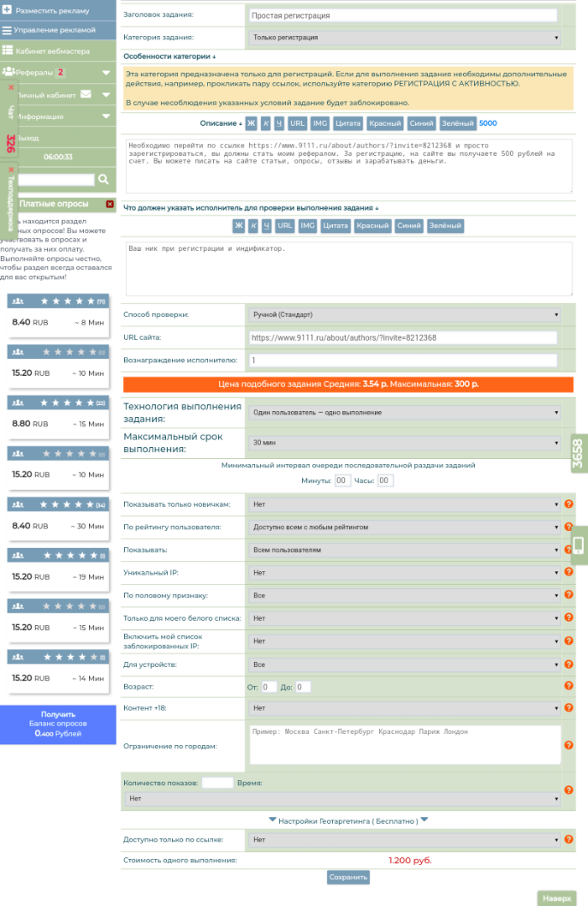Click help icon next to Контент +18

(x=569, y=708)
